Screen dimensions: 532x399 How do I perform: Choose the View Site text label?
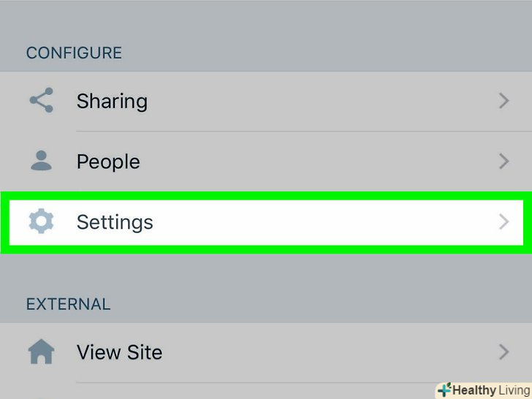point(119,352)
